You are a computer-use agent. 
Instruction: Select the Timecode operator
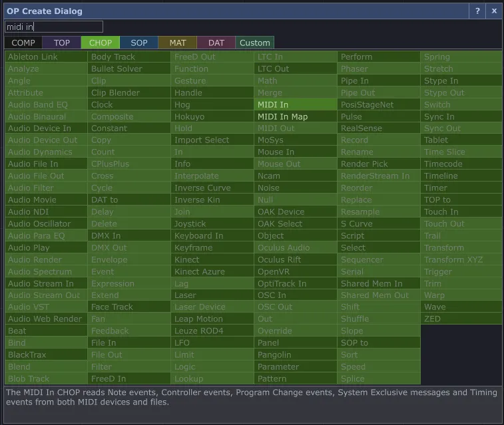461,164
